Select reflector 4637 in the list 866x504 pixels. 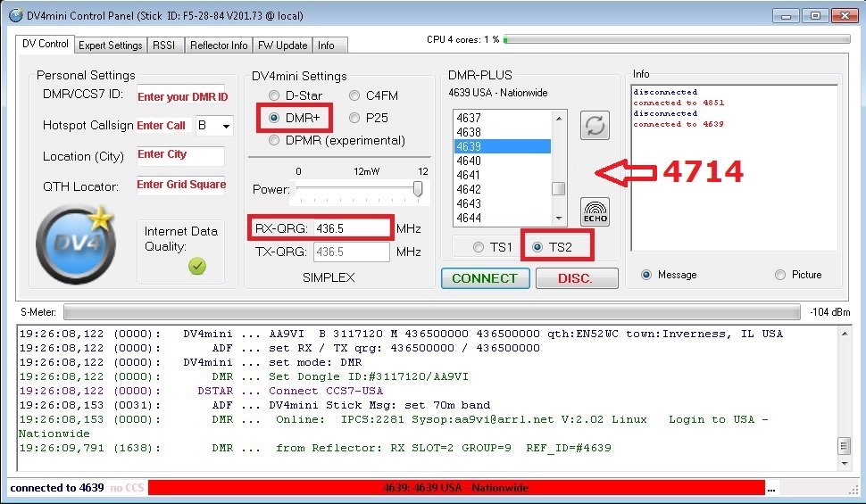coord(502,118)
